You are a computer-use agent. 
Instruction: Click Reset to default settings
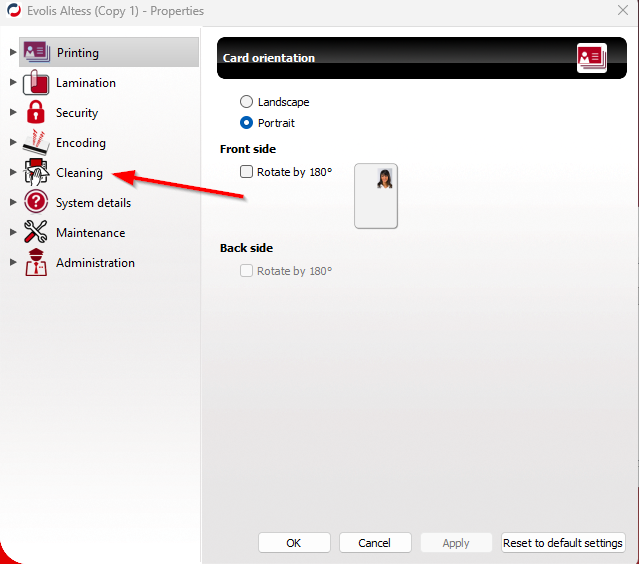point(563,543)
